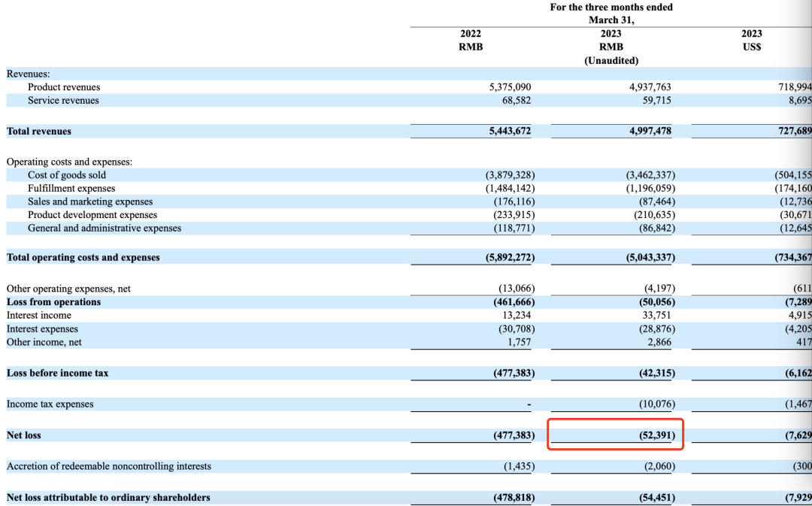
Task: Click the Service revenues row label
Action: pos(63,101)
